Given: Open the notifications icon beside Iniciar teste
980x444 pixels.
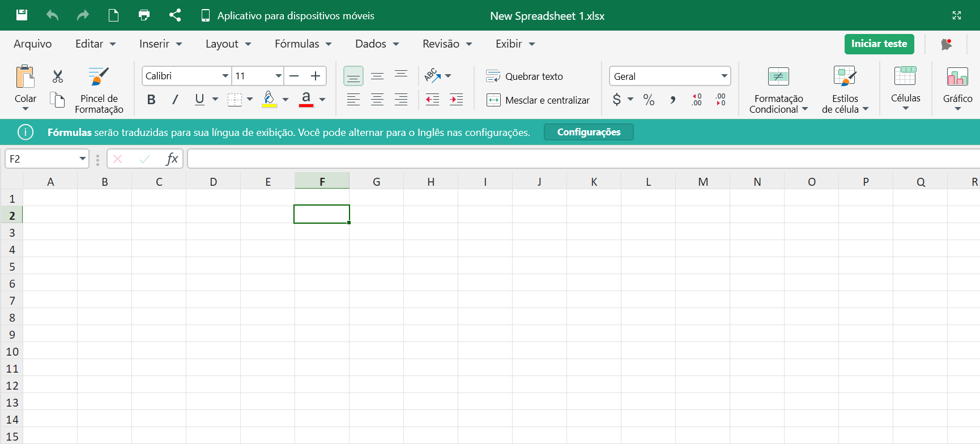Looking at the screenshot, I should point(946,44).
